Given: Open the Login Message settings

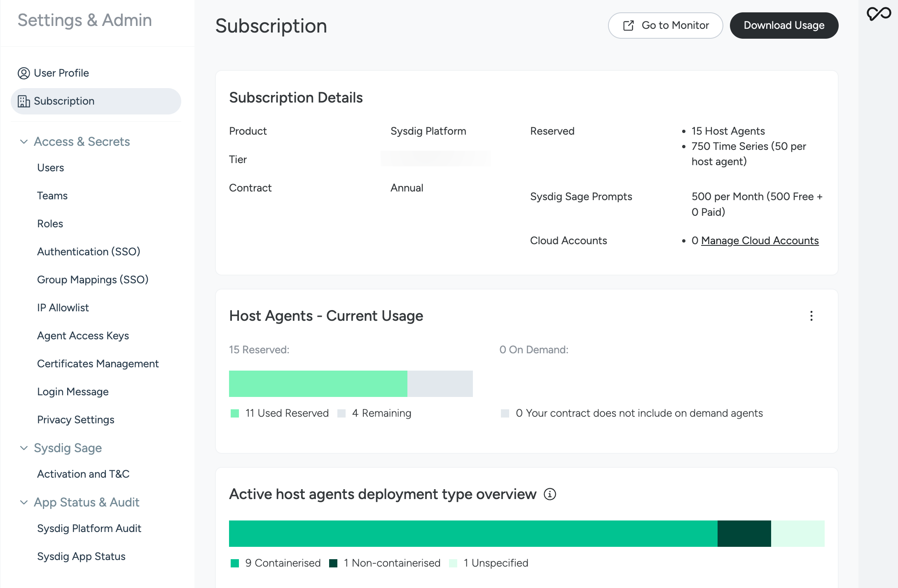Looking at the screenshot, I should click(x=73, y=392).
